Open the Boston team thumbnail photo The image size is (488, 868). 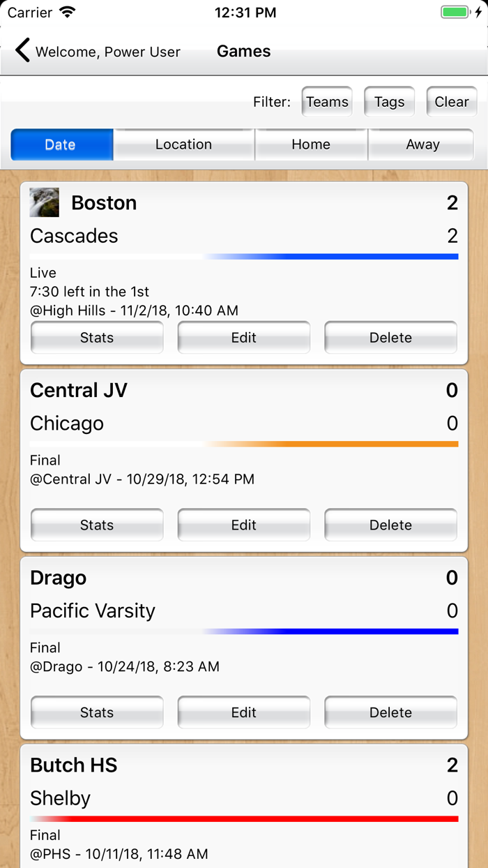click(x=44, y=202)
